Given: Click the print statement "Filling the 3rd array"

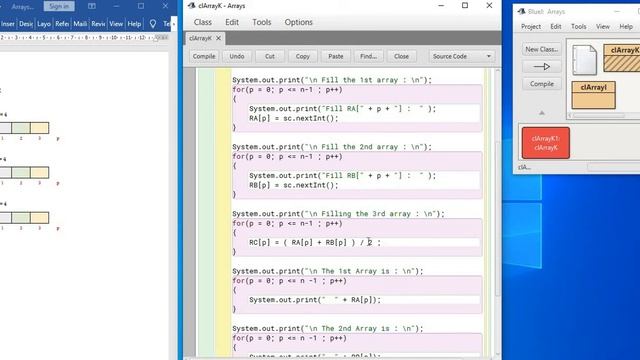Looking at the screenshot, I should (x=338, y=213).
